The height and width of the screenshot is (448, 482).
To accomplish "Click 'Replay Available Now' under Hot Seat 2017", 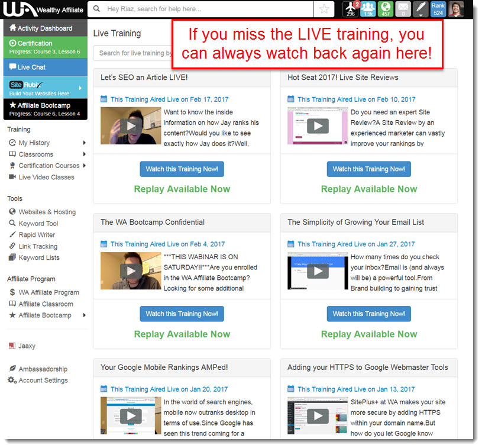I will point(369,189).
